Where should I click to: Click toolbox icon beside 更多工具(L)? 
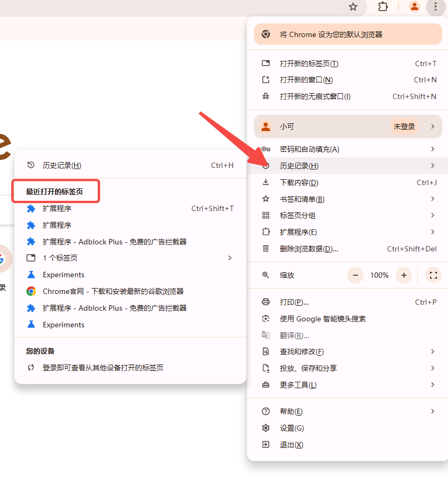pos(265,385)
